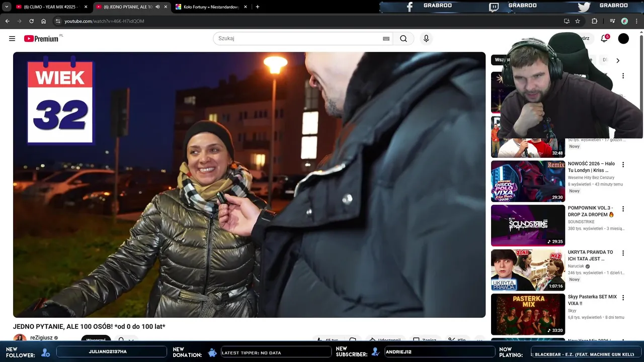
Task: Visit Weselne Hity Bez Cenzury channel
Action: [591, 177]
